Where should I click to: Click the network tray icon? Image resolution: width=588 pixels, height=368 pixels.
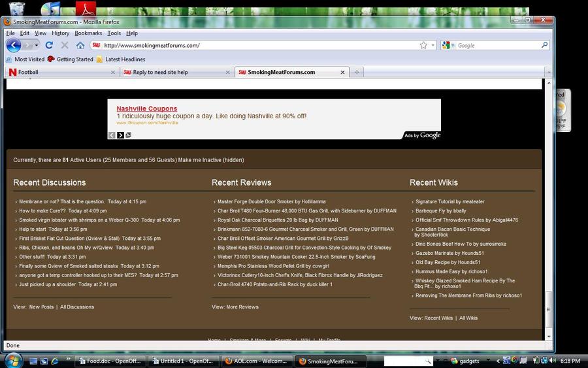click(x=544, y=361)
